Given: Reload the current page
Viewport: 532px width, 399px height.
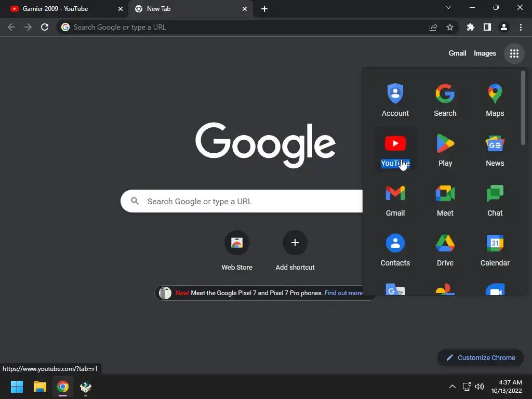Looking at the screenshot, I should tap(45, 27).
